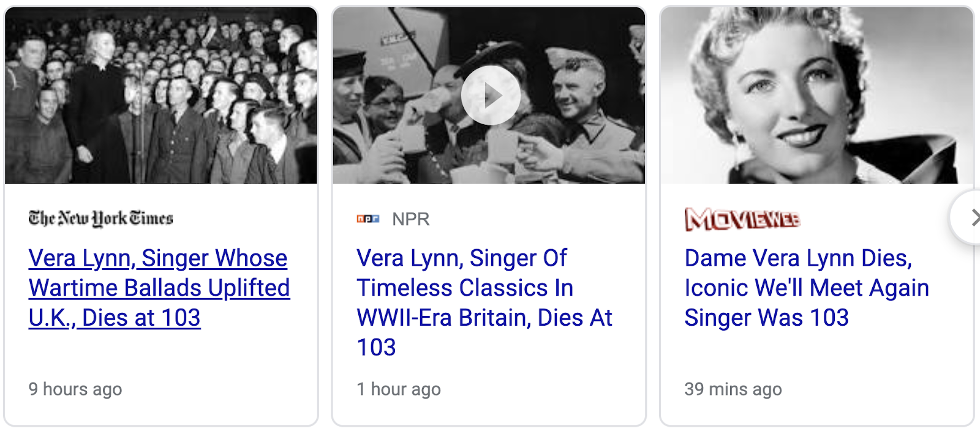Click the '9 hours ago' timestamp
The height and width of the screenshot is (431, 980).
click(x=75, y=389)
